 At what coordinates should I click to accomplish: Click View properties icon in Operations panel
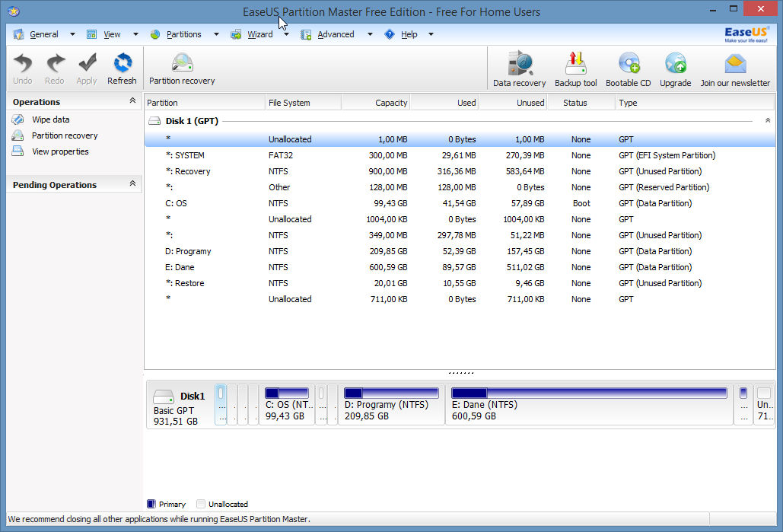point(18,151)
